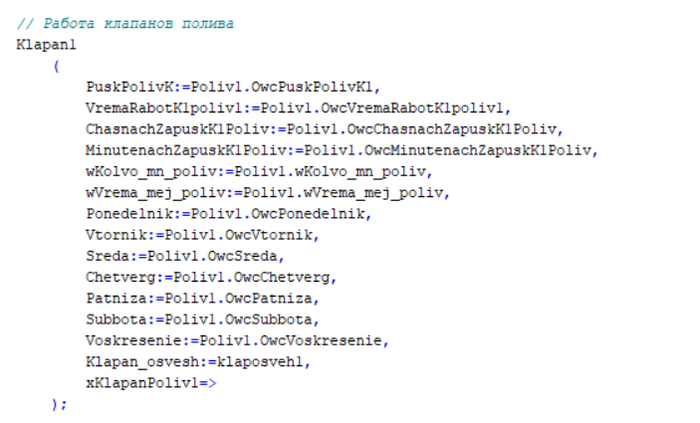
Task: Click the Sreda assignment line
Action: [x=185, y=256]
